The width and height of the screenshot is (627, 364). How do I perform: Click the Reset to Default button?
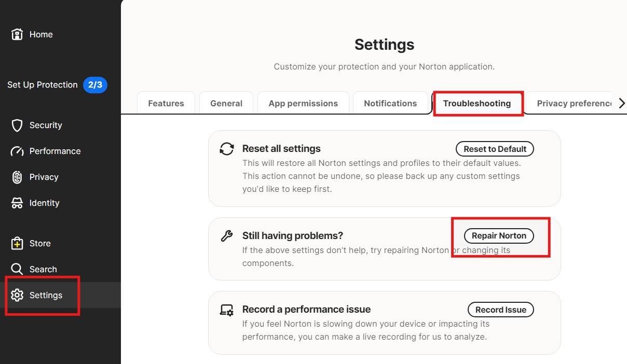coord(495,149)
